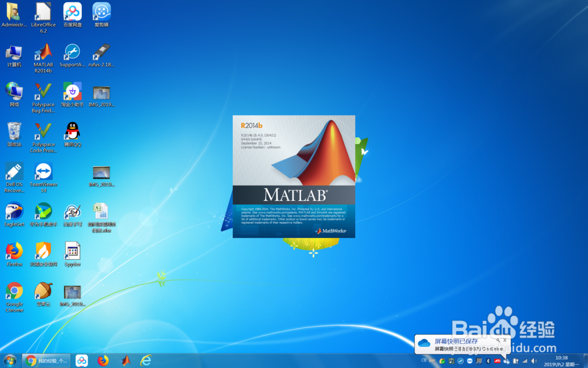Open the SupportAssist desktop shortcut

(x=72, y=55)
